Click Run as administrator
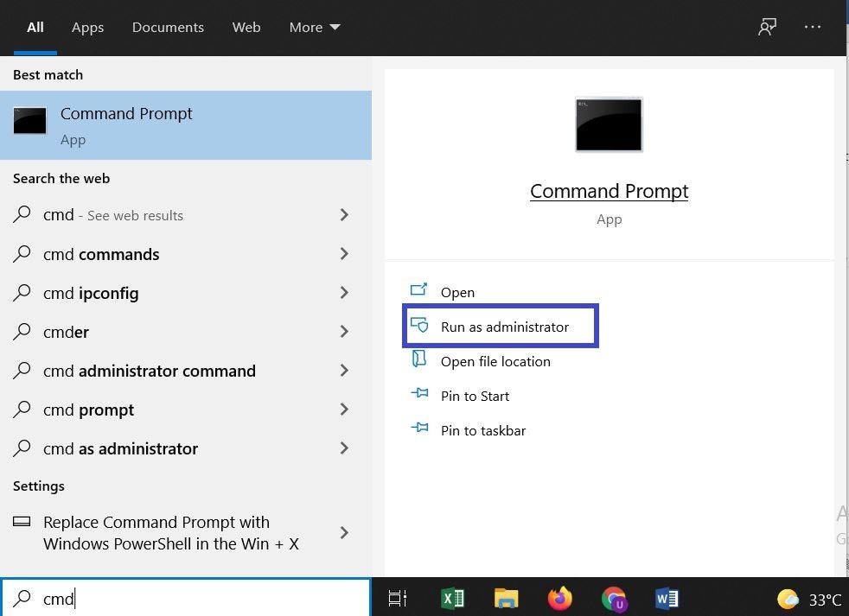 pos(500,327)
